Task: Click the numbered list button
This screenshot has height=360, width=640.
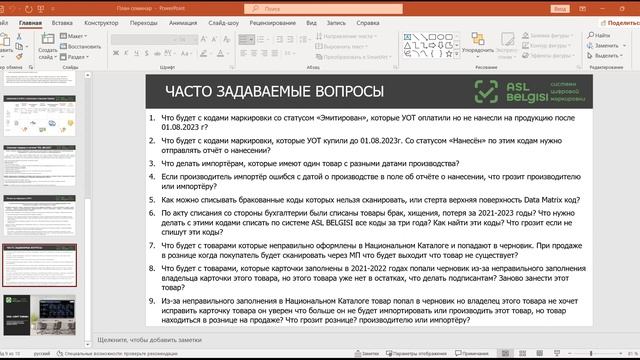Action: (x=261, y=39)
